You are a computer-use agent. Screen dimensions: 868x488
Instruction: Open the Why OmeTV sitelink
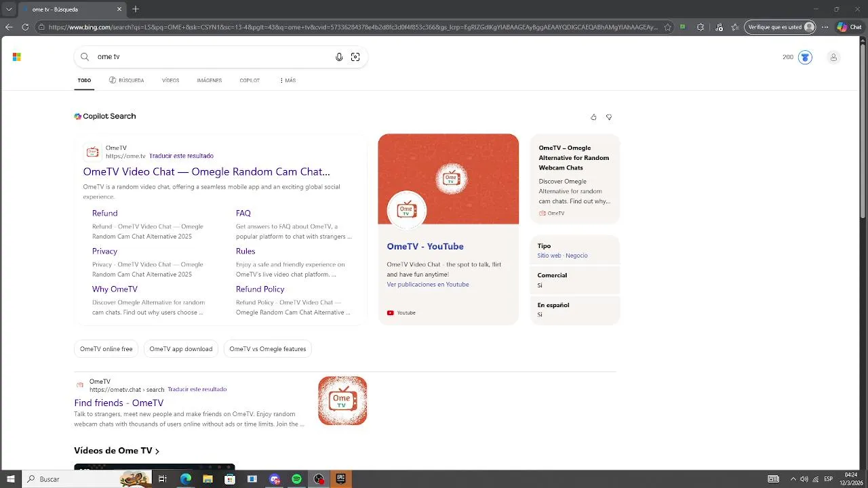(x=115, y=289)
